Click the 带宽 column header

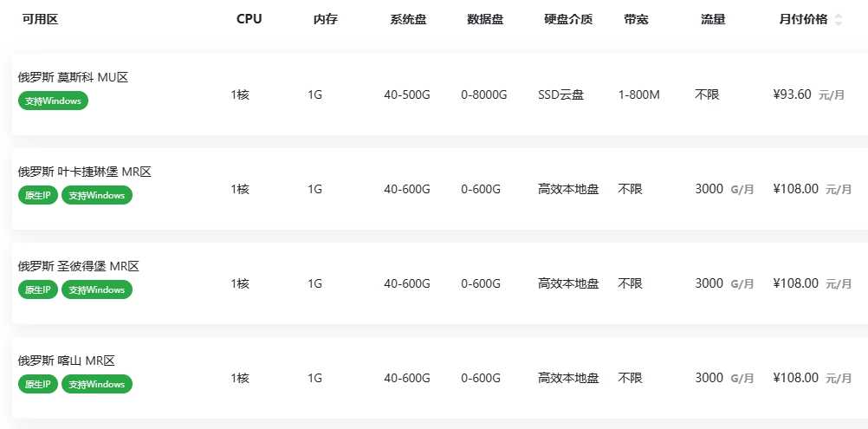tap(636, 19)
